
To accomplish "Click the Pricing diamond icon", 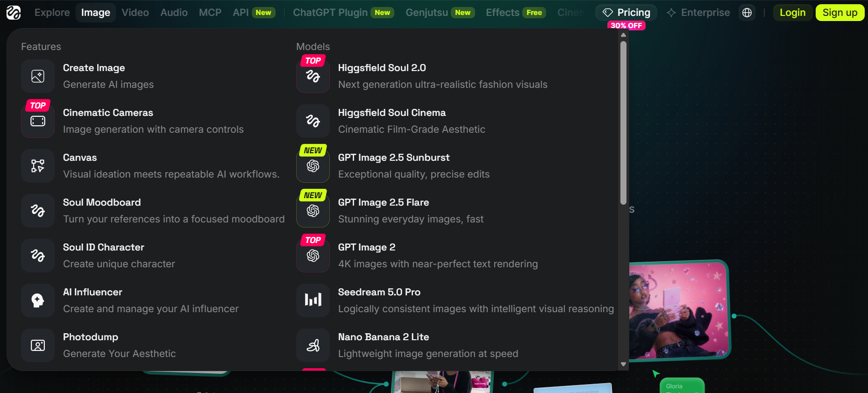I will coord(608,13).
